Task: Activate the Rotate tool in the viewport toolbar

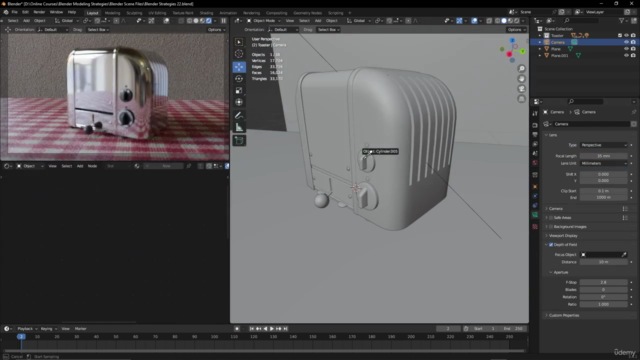Action: (x=239, y=78)
